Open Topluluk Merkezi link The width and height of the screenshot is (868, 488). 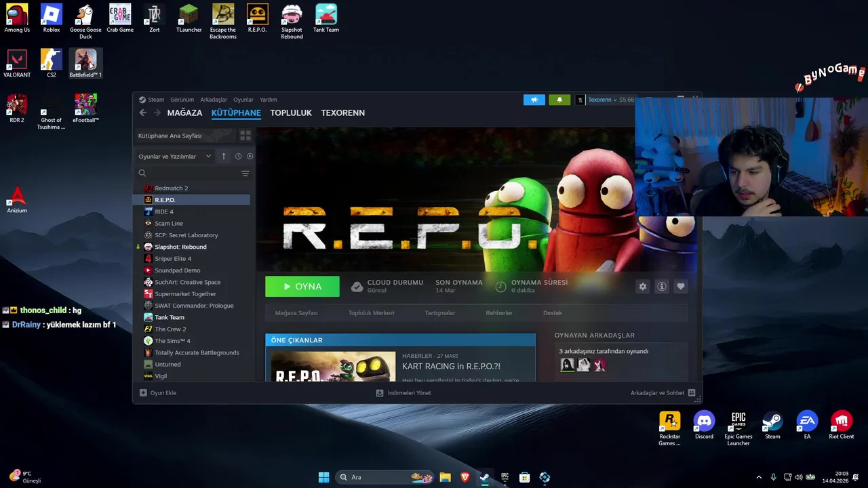pos(371,313)
